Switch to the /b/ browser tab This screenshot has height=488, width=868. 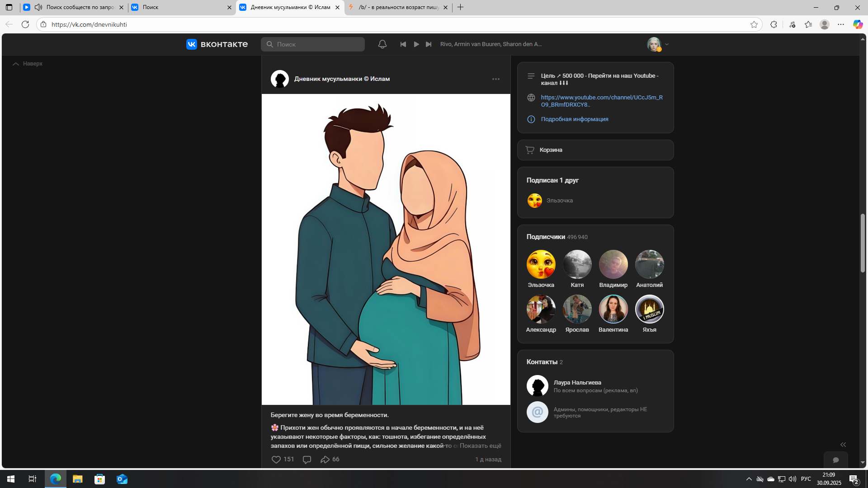[x=398, y=7]
